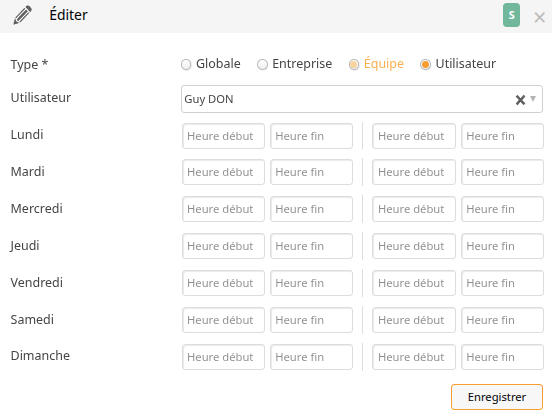Select the Utilisateur radio button

[425, 64]
